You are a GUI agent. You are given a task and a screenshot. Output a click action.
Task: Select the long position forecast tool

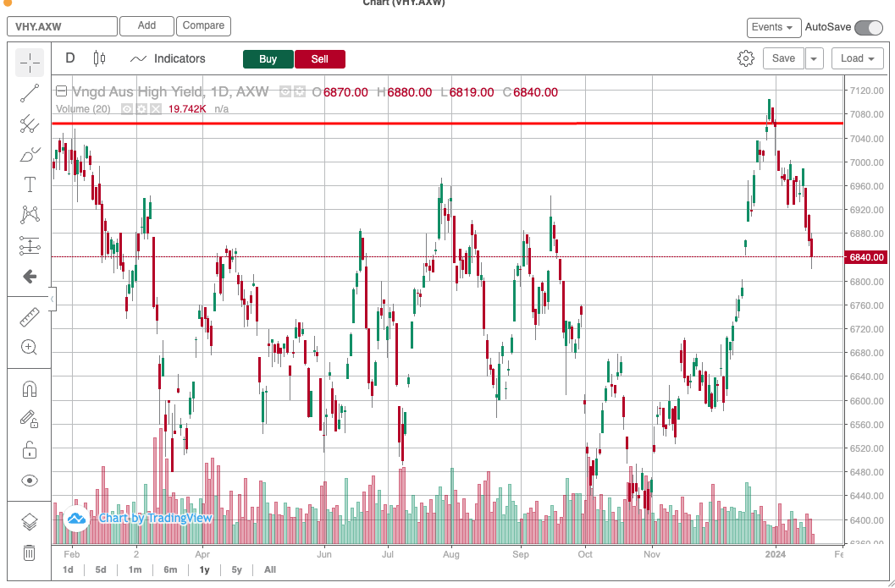[29, 246]
